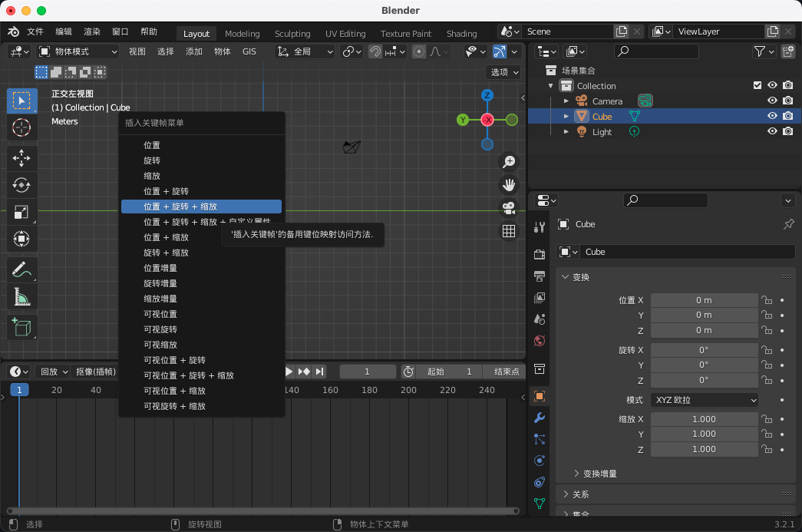Click the current frame field showing 1
The width and height of the screenshot is (802, 532).
point(368,372)
